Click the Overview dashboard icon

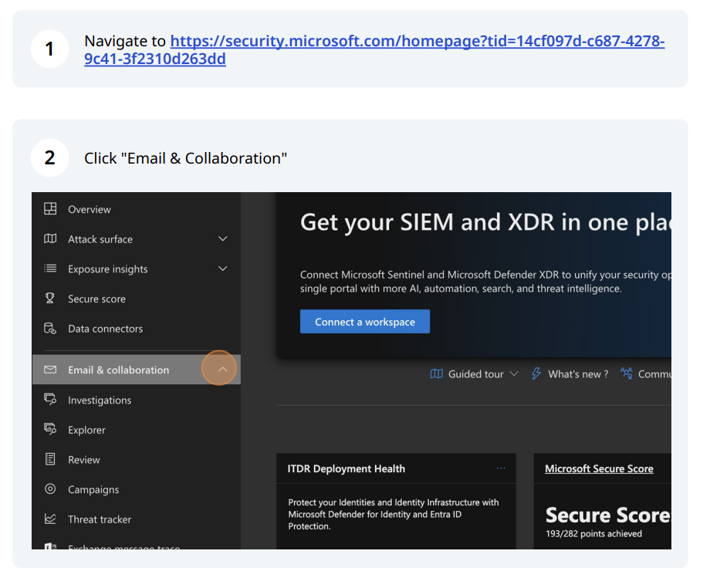click(x=50, y=209)
